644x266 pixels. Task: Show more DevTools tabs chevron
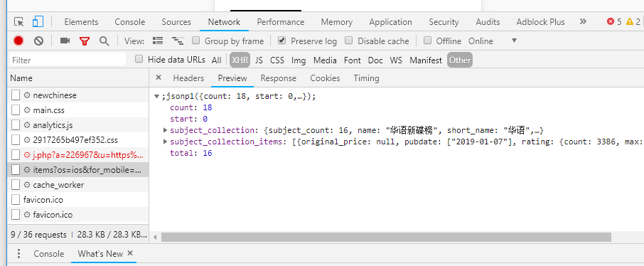(x=583, y=22)
